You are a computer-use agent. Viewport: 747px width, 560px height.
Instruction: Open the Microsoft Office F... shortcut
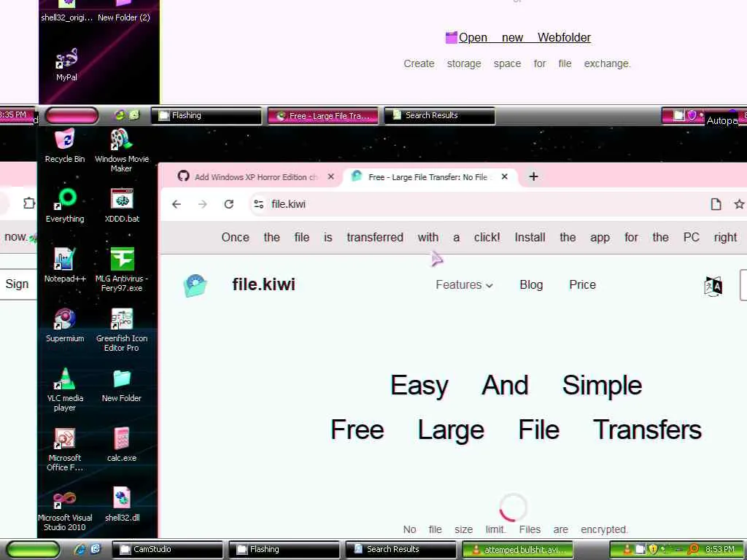click(65, 449)
